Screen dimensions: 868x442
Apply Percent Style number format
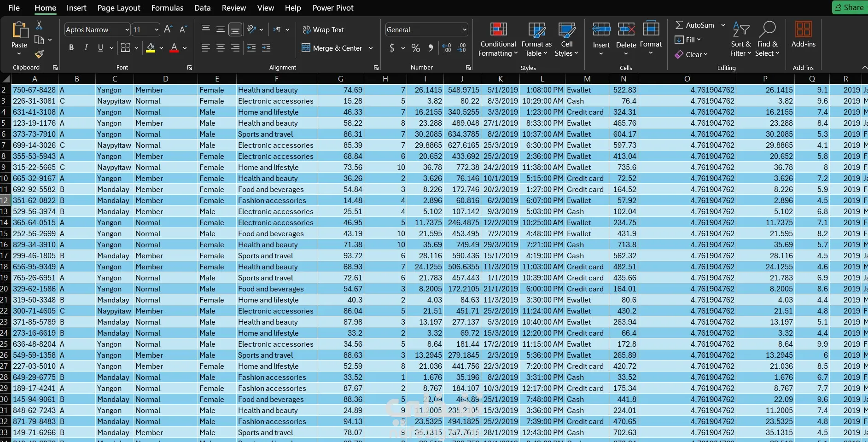[415, 48]
